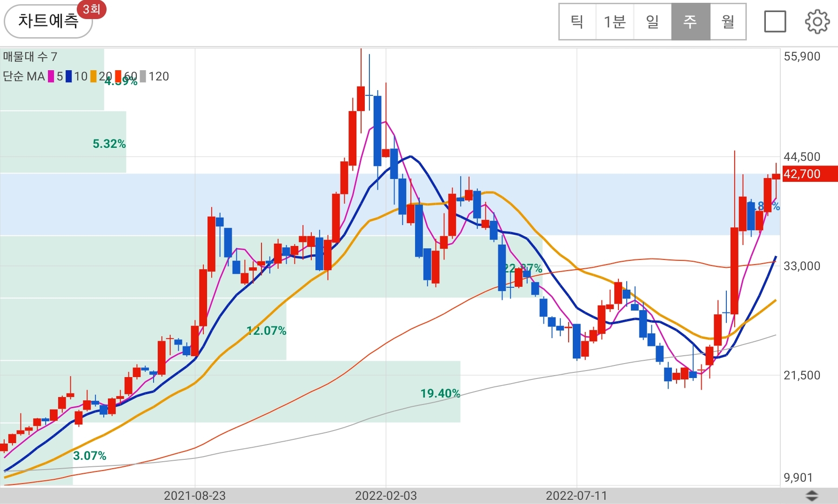Tap the 12.07% volume profile label
This screenshot has width=838, height=504.
point(266,331)
